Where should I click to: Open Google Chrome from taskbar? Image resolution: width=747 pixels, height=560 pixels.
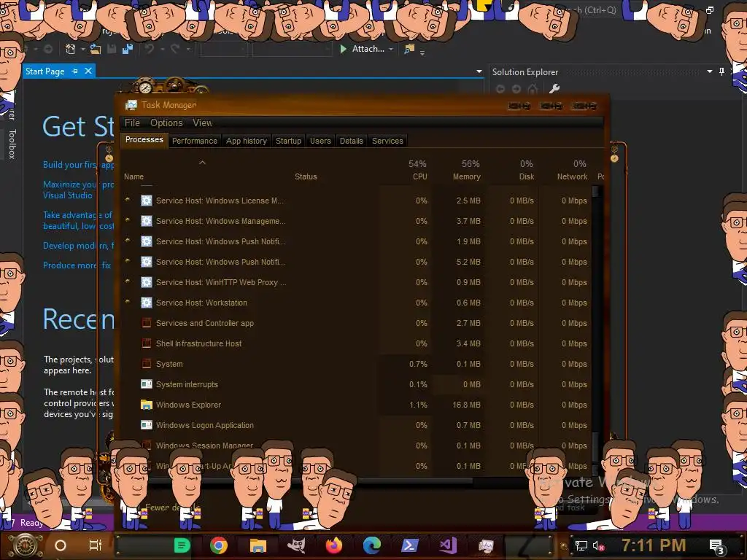[x=219, y=545]
